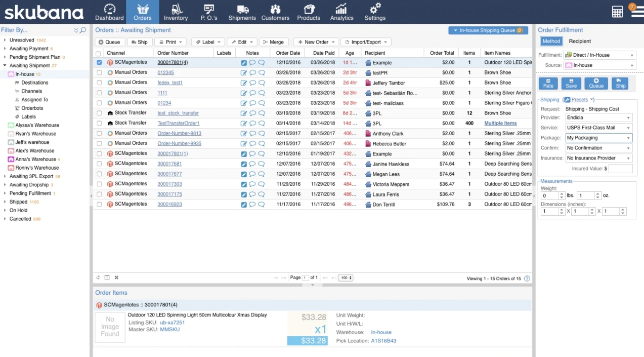This screenshot has height=357, width=644.
Task: Uncheck the selected order 300017801(4)
Action: tap(99, 62)
